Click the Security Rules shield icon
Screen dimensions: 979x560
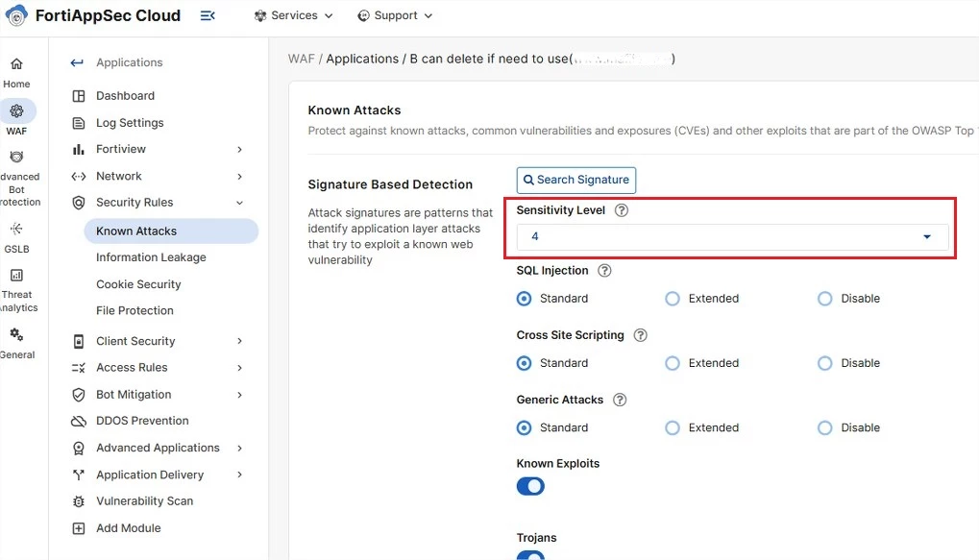point(79,203)
